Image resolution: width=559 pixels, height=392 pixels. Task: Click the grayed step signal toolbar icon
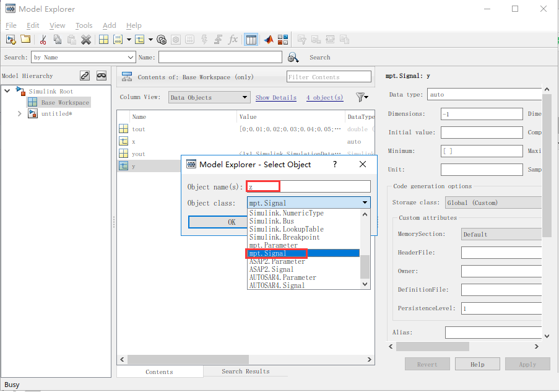tap(218, 40)
